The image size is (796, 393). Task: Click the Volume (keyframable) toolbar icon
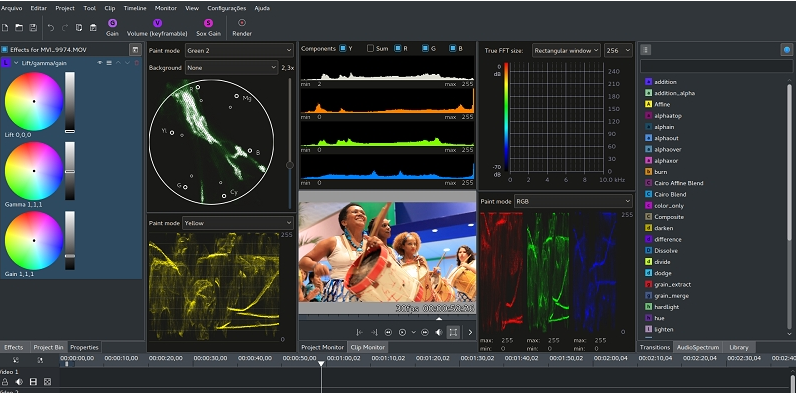point(157,23)
